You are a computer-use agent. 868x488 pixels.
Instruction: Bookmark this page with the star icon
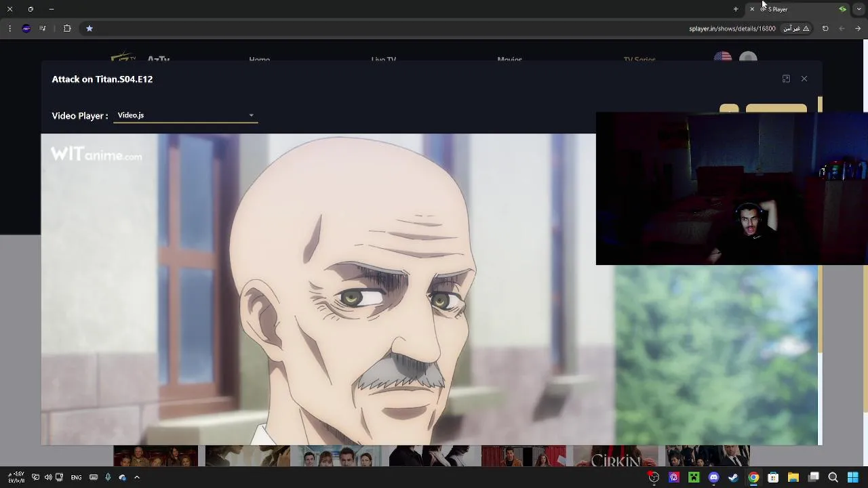click(x=89, y=28)
